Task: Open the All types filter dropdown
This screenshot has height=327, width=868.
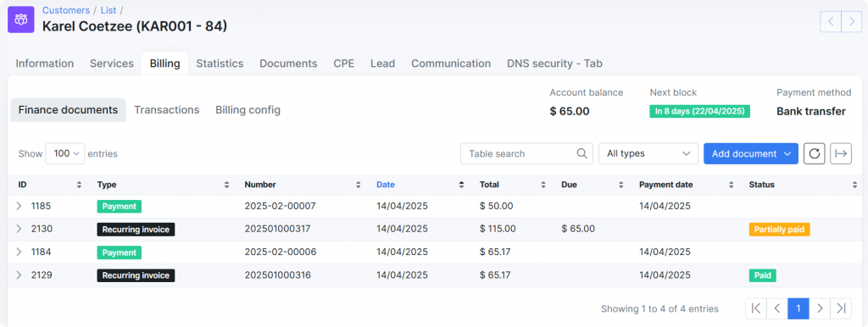Action: click(x=648, y=153)
